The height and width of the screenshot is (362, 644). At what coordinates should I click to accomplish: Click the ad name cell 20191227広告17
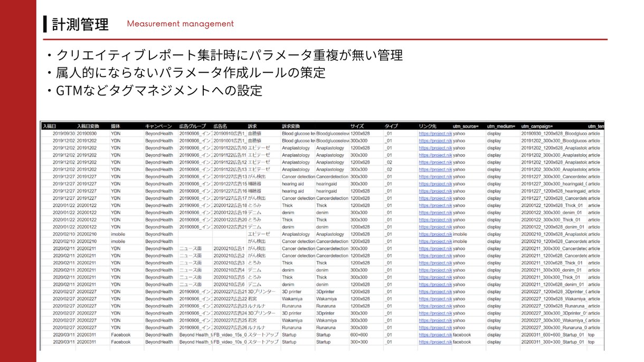point(230,198)
